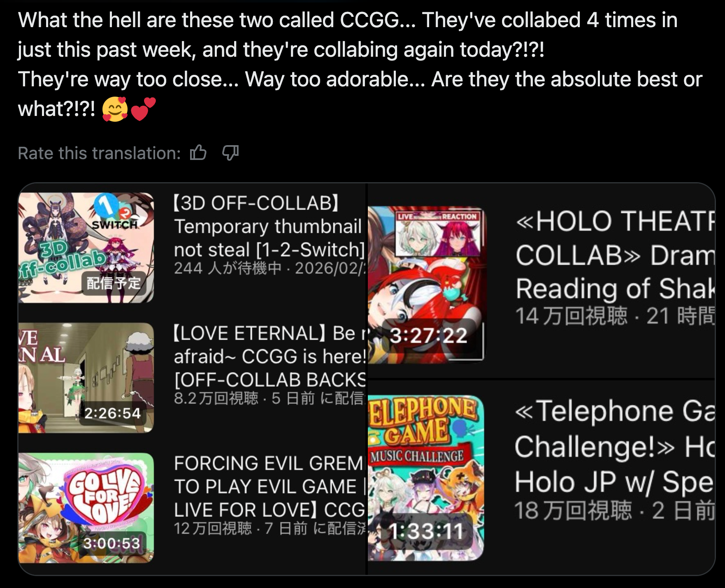Click the 3:27:22 duration badge
This screenshot has width=725, height=588.
(x=428, y=336)
